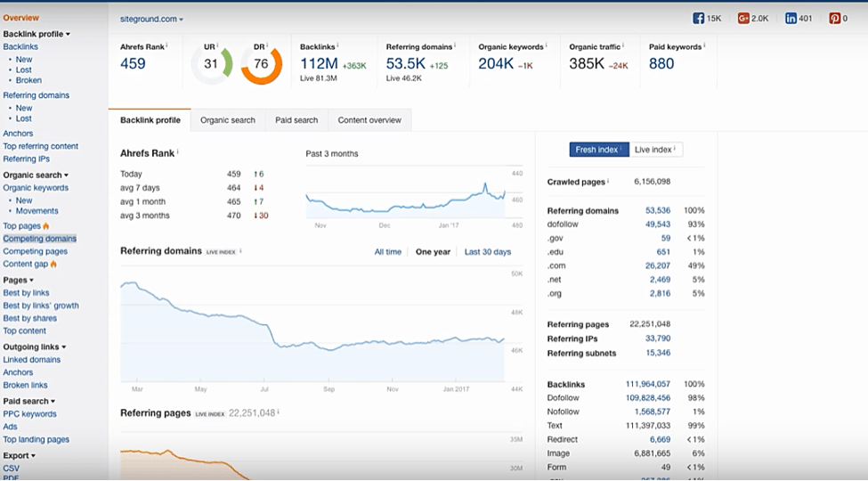Click the 33,790 referring IPs value

[658, 338]
